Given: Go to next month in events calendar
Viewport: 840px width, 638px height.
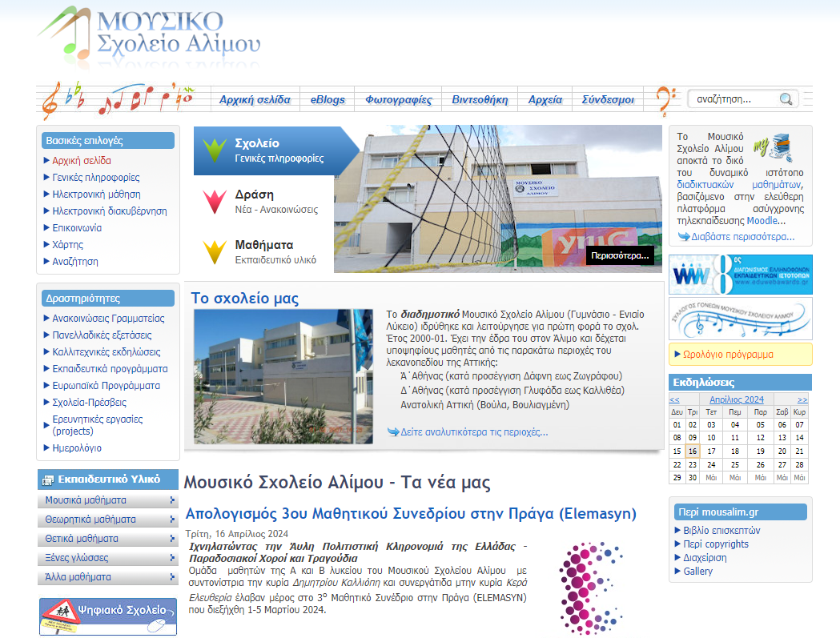Looking at the screenshot, I should coord(802,399).
